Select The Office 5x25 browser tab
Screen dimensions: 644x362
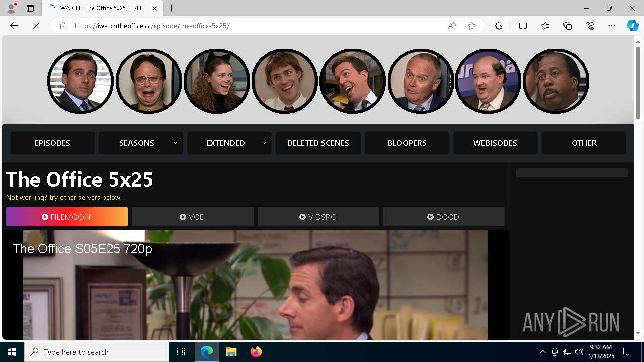tap(102, 8)
